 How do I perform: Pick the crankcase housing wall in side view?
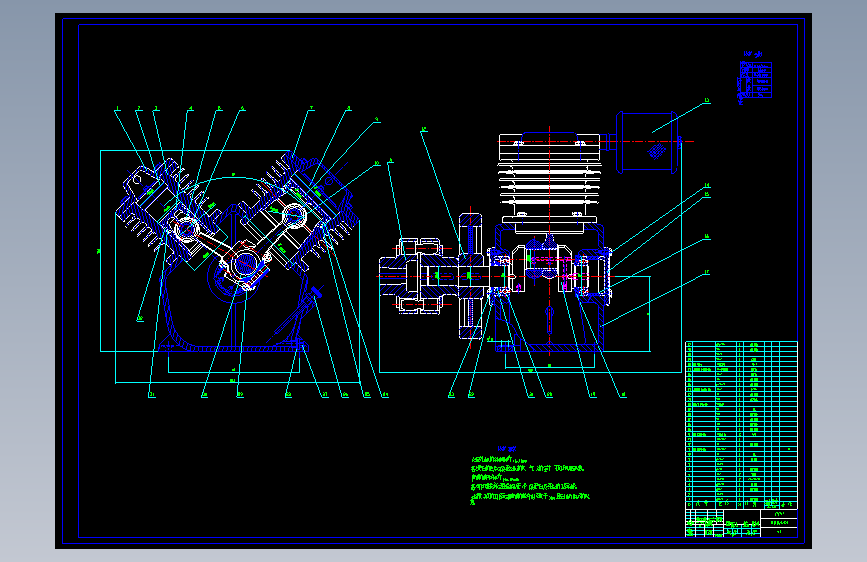(549, 288)
